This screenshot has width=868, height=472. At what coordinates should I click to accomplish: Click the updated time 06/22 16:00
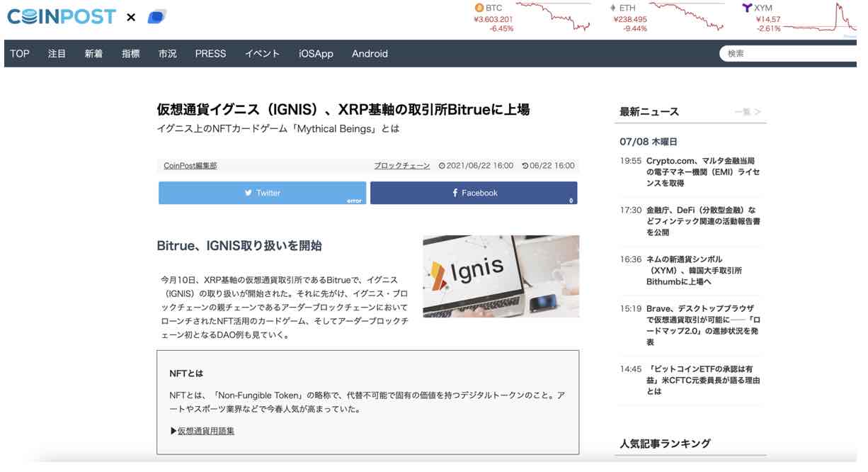(548, 166)
